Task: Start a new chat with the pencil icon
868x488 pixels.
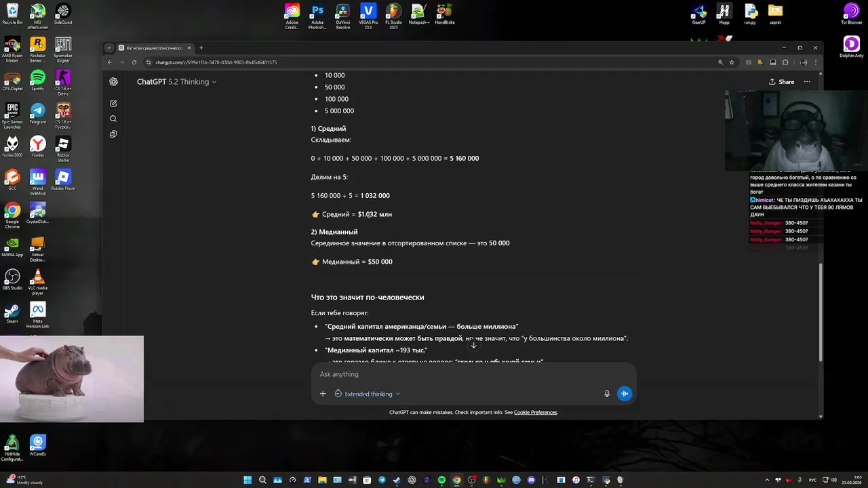Action: click(113, 104)
